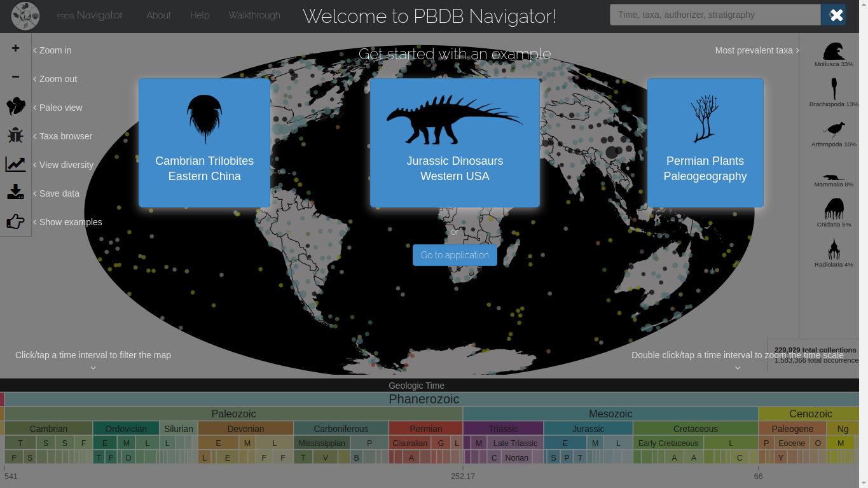Expand the Most prevalent taxa panel

pyautogui.click(x=757, y=50)
